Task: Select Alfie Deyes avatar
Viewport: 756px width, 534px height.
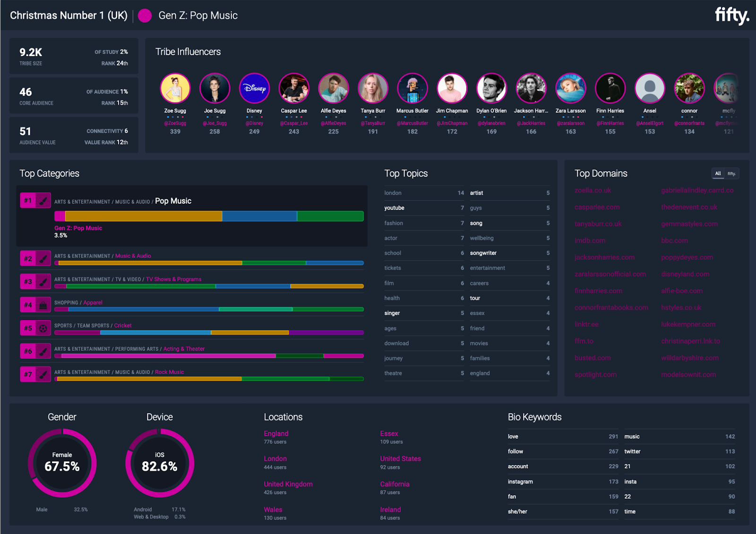Action: point(334,88)
